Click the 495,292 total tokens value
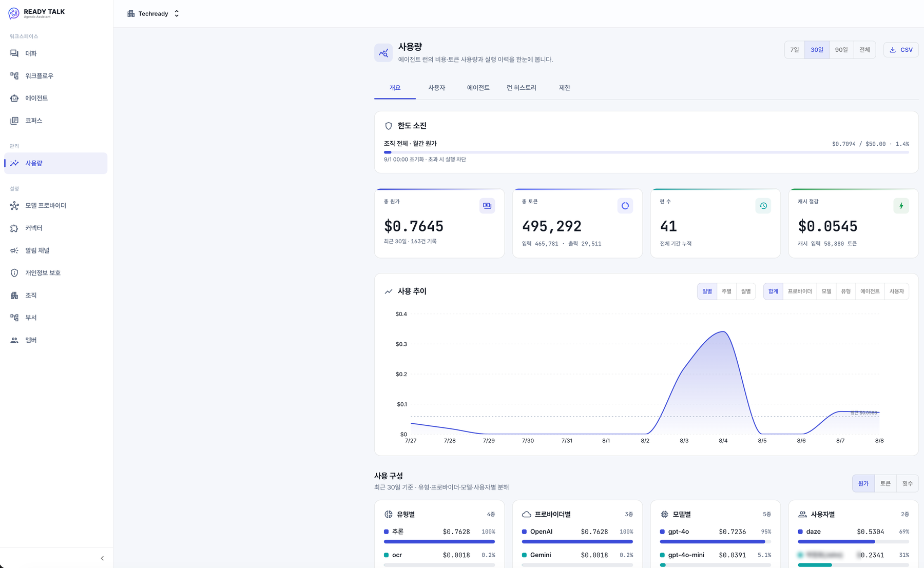Viewport: 924px width, 568px height. pos(552,226)
